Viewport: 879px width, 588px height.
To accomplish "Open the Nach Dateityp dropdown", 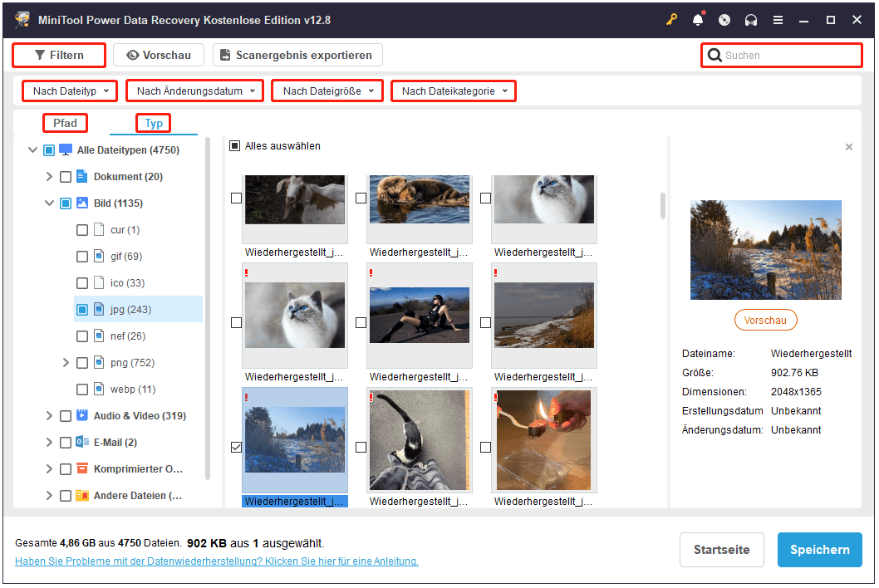I will [x=69, y=91].
